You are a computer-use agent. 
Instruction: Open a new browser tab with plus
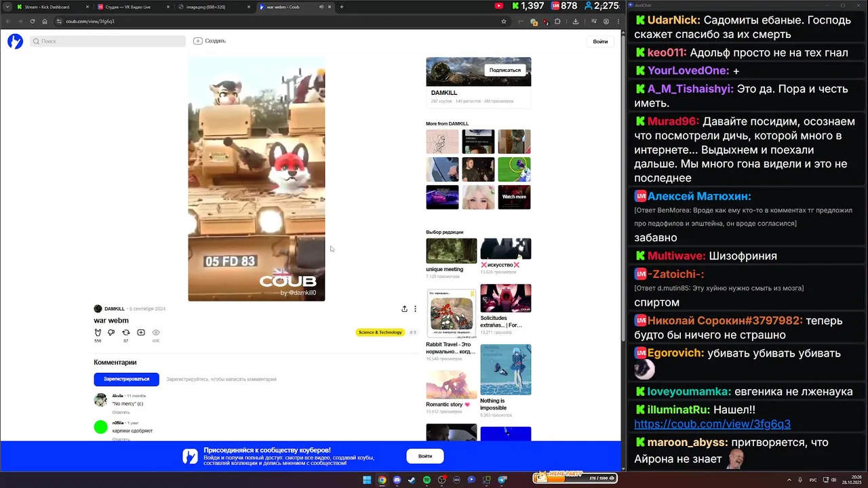coord(341,7)
